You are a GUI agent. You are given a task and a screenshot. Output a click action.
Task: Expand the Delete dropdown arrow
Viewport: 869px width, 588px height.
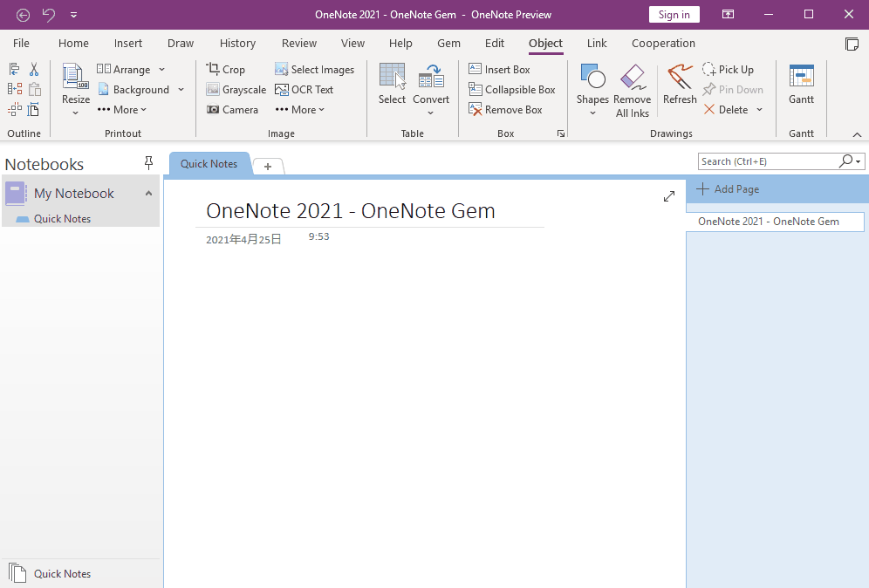pyautogui.click(x=760, y=110)
